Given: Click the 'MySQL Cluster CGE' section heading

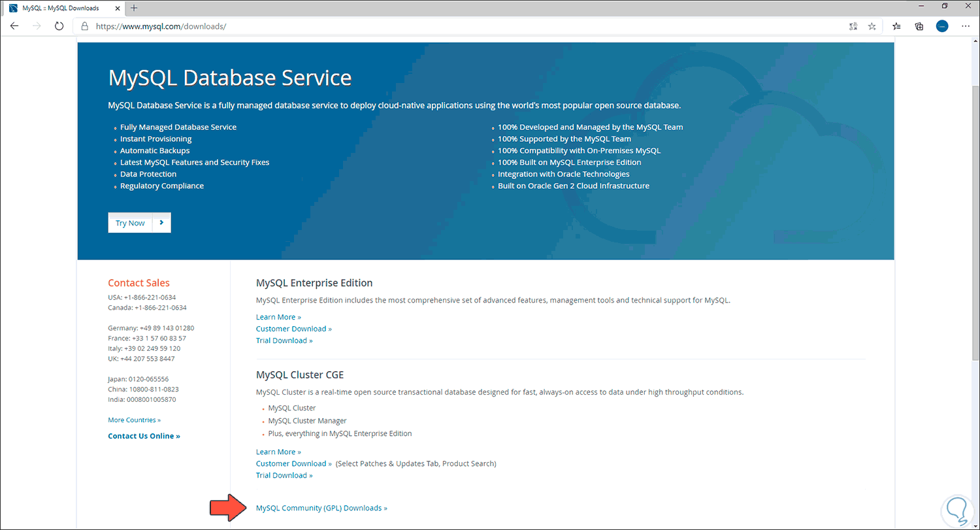Looking at the screenshot, I should pyautogui.click(x=300, y=375).
